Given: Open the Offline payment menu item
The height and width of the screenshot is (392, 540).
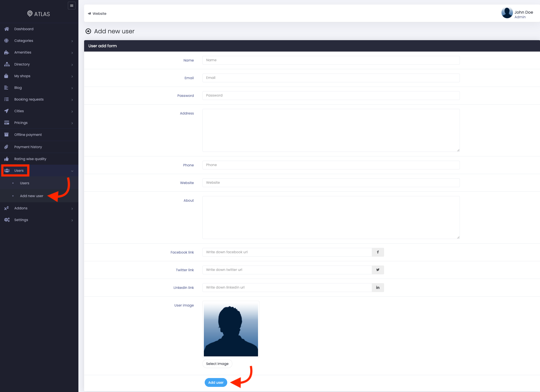Looking at the screenshot, I should [x=39, y=135].
